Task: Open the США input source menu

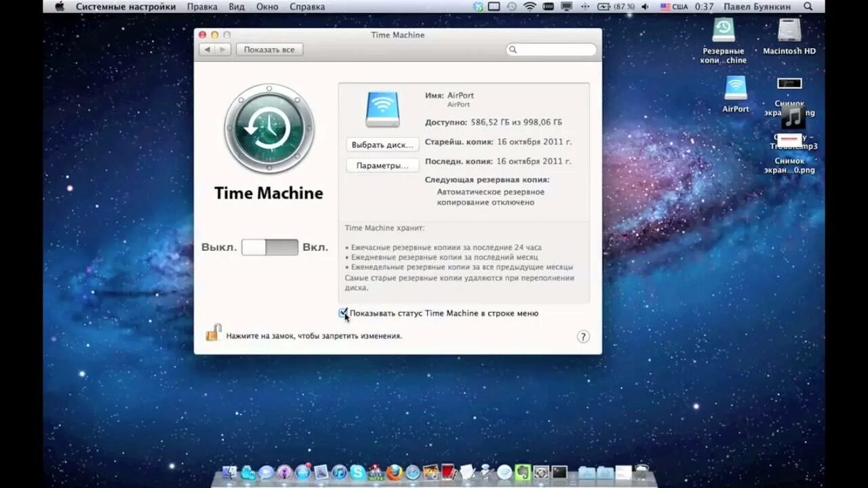Action: (x=674, y=6)
